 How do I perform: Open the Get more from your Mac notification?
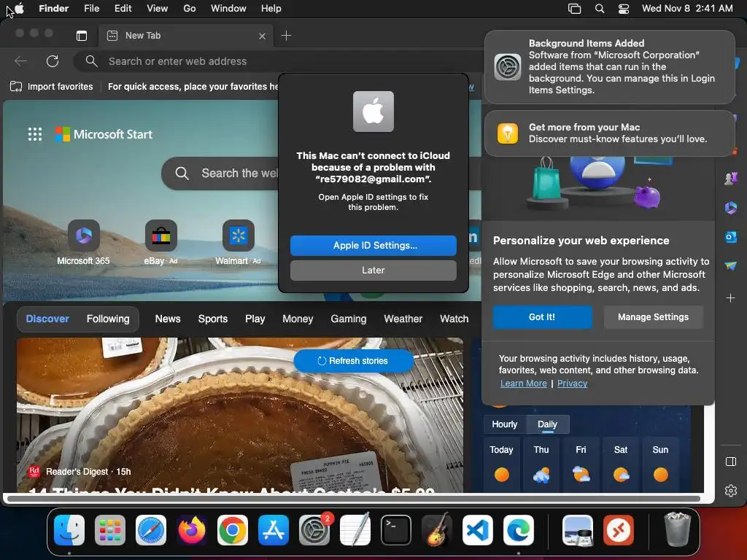pyautogui.click(x=609, y=133)
